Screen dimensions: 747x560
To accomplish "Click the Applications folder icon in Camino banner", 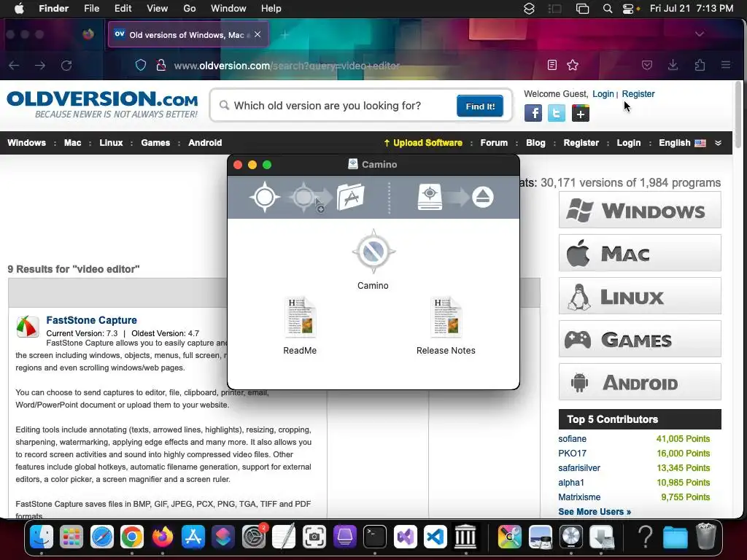I will click(x=351, y=197).
